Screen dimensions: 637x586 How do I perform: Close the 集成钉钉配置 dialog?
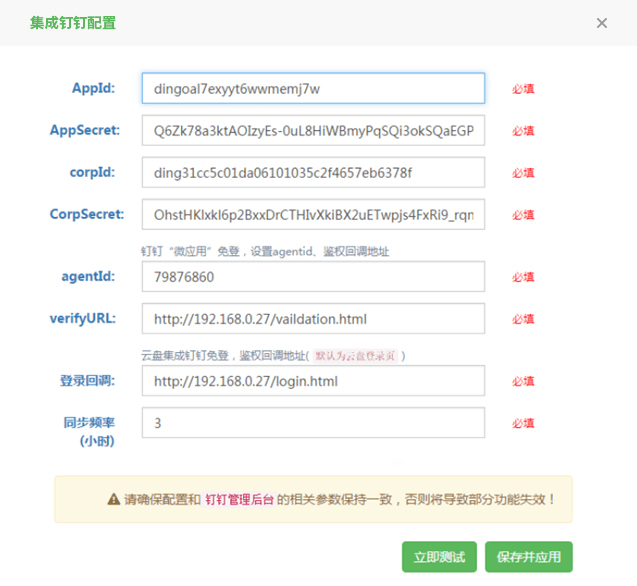[601, 23]
